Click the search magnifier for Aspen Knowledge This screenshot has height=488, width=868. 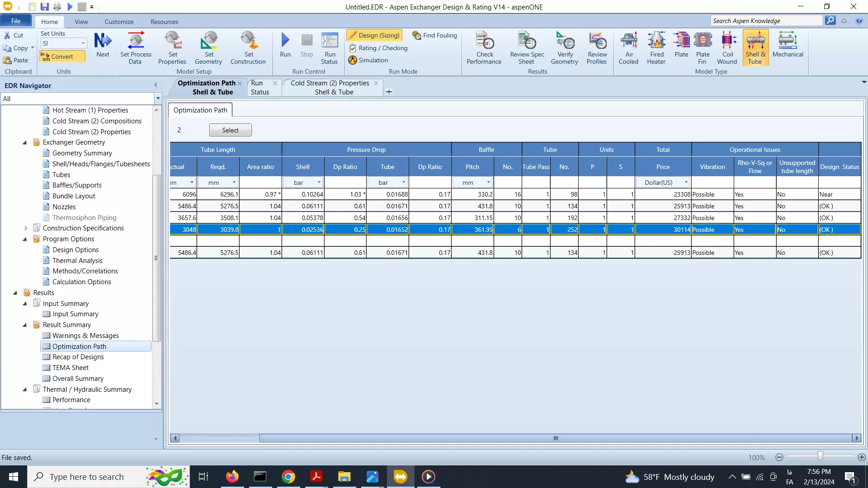pos(830,21)
